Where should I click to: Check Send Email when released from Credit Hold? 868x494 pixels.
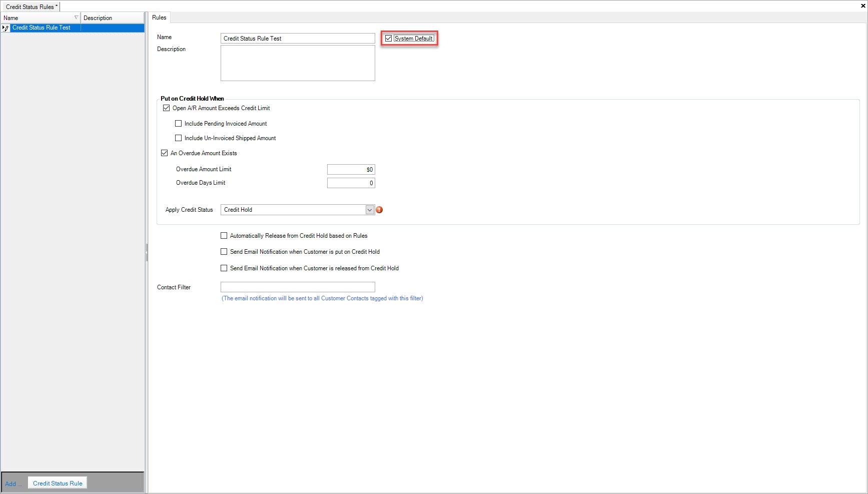pyautogui.click(x=224, y=268)
